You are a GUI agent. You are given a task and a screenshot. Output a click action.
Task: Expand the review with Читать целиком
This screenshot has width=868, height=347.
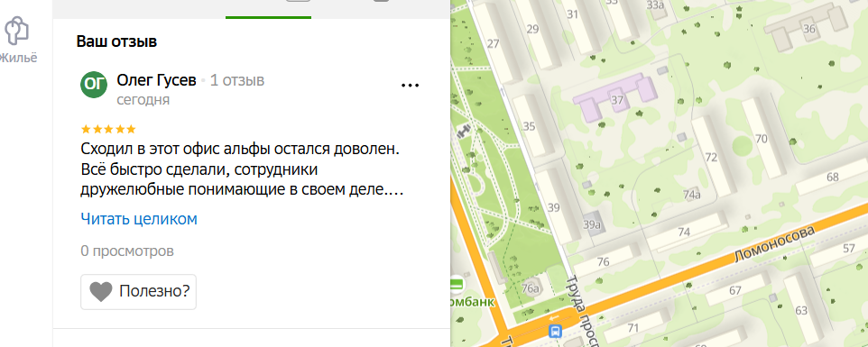pyautogui.click(x=139, y=219)
